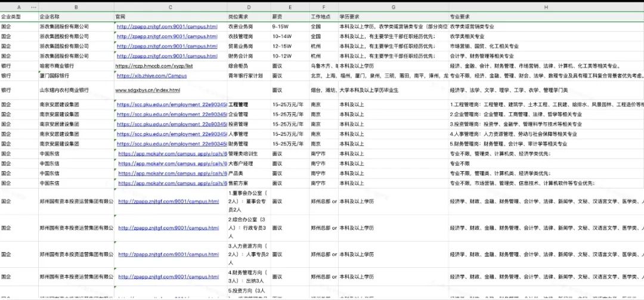Viewport: 644px width, 300px height.
Task: Click the 企业名称 header cell
Action: [x=76, y=17]
